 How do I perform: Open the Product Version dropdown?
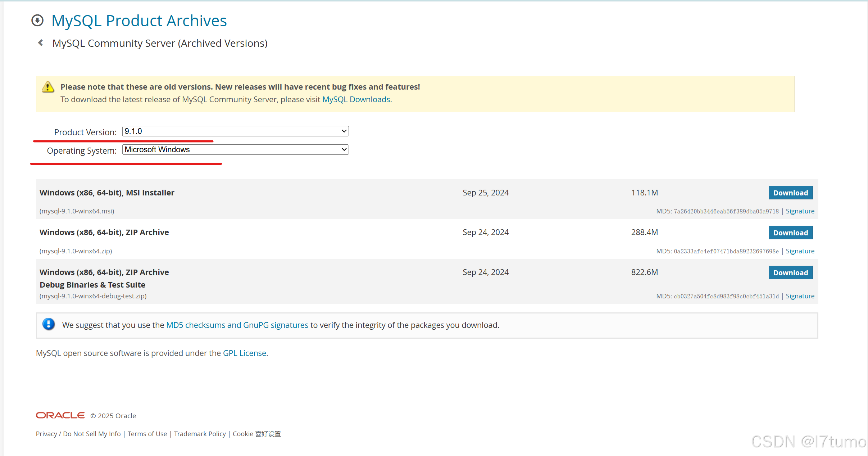coord(235,131)
